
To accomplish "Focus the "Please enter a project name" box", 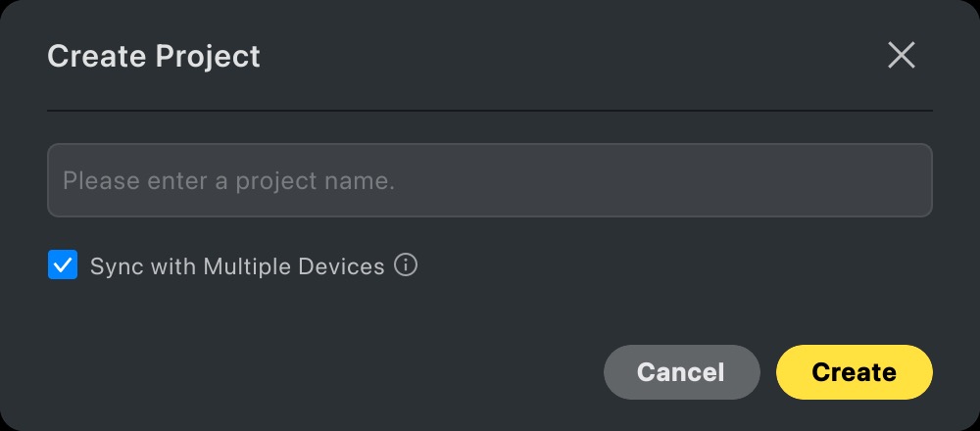I will pos(490,180).
